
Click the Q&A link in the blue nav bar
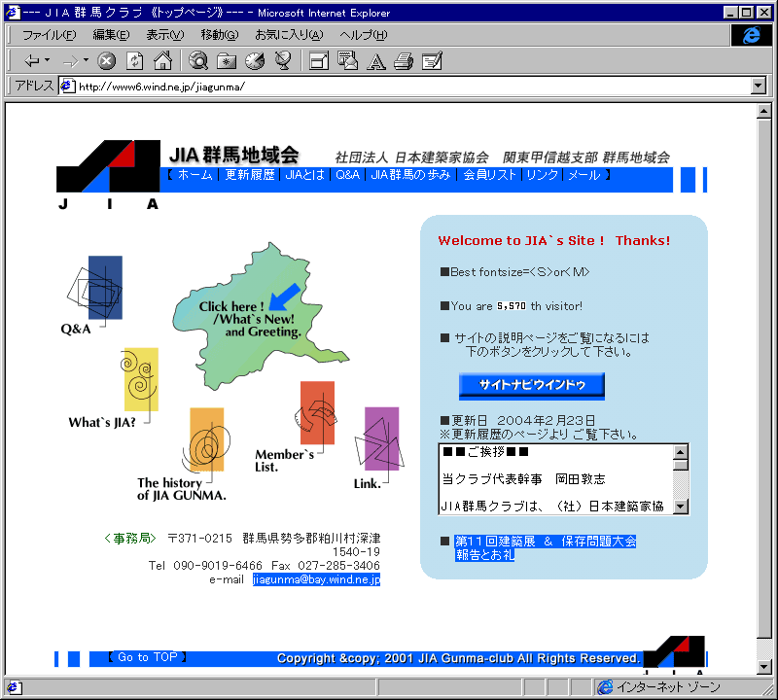347,175
